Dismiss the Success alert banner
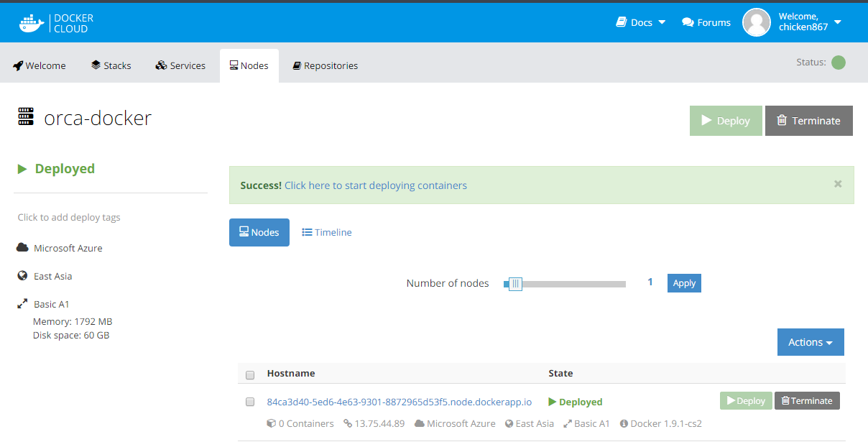Screen dimensions: 868x447 point(838,184)
